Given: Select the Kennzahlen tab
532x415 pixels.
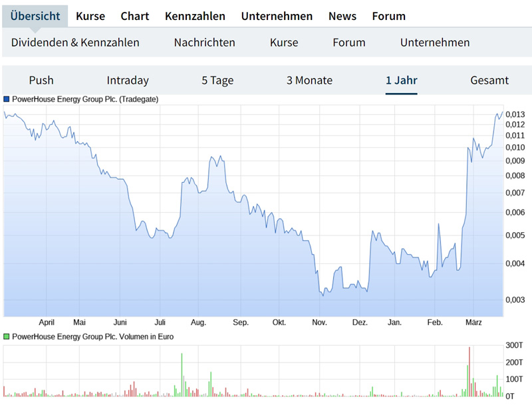Looking at the screenshot, I should (195, 16).
